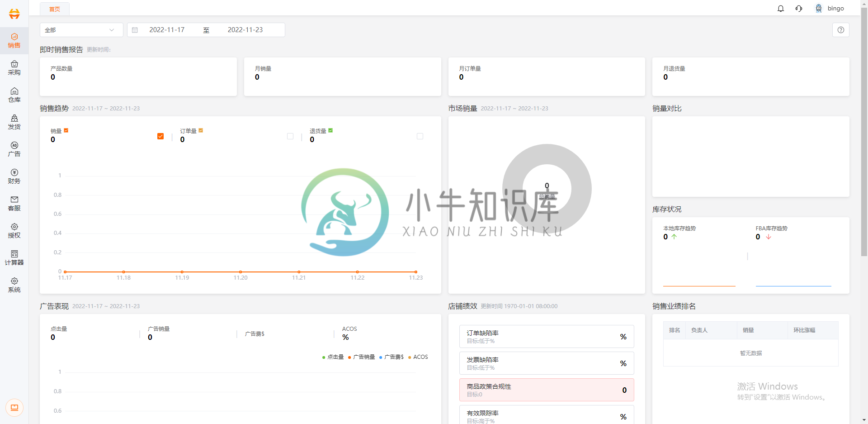Click the 月销量 summary card

[x=343, y=76]
